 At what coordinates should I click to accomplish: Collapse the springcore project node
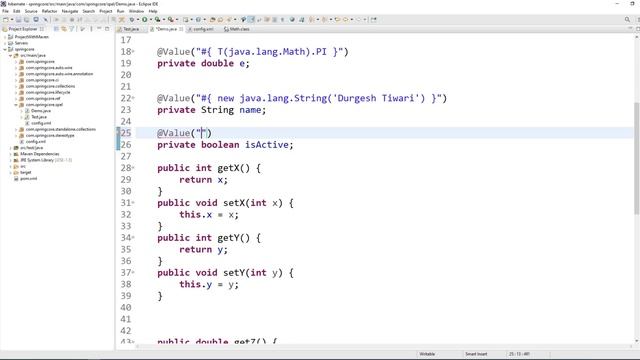coord(5,49)
